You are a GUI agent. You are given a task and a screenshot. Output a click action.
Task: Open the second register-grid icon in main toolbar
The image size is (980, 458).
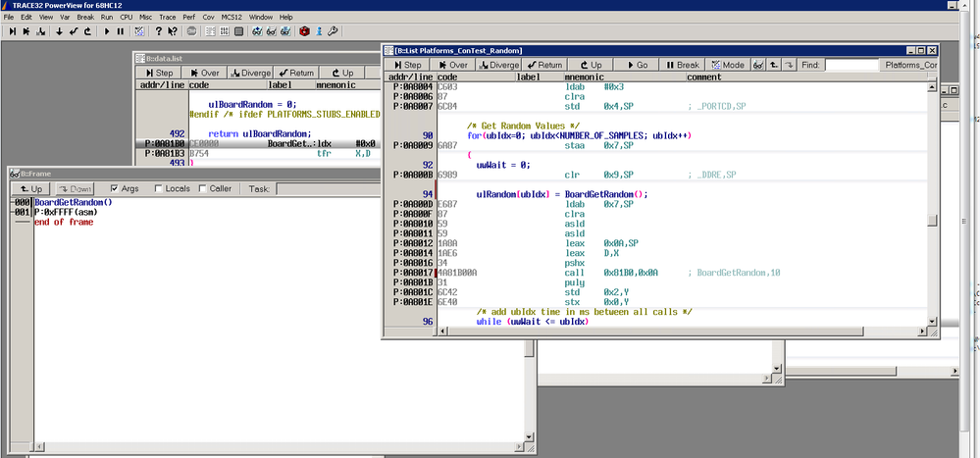click(225, 31)
